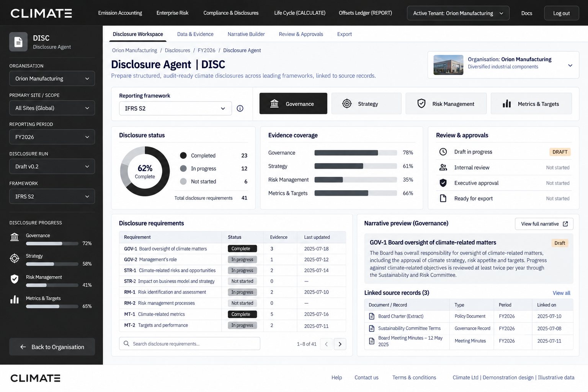Select the Strategy pillar button
The image size is (588, 392).
point(366,103)
